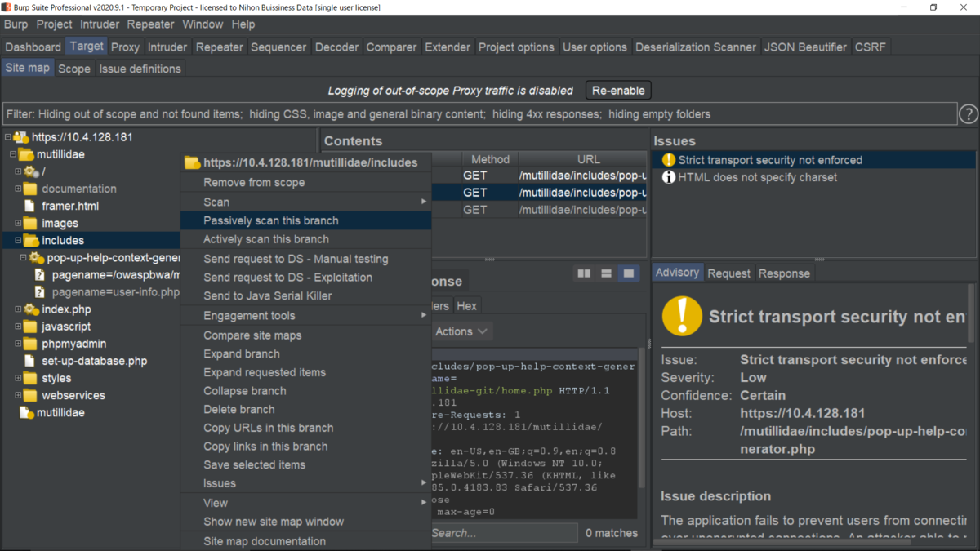Click the Burp Suite logo in title bar
Image resolution: width=980 pixels, height=551 pixels.
point(7,7)
